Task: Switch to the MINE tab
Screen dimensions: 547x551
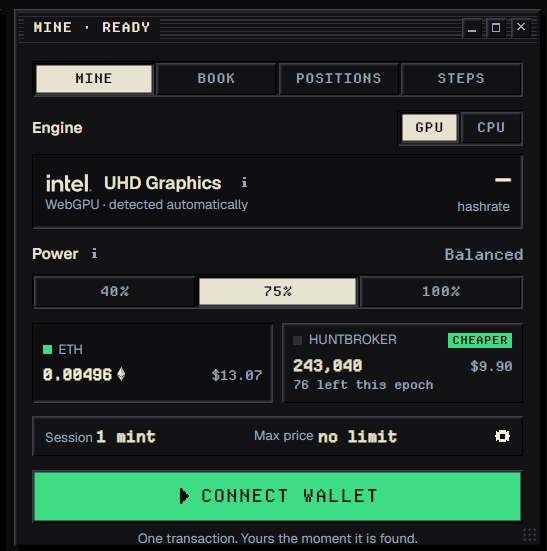Action: coord(94,79)
